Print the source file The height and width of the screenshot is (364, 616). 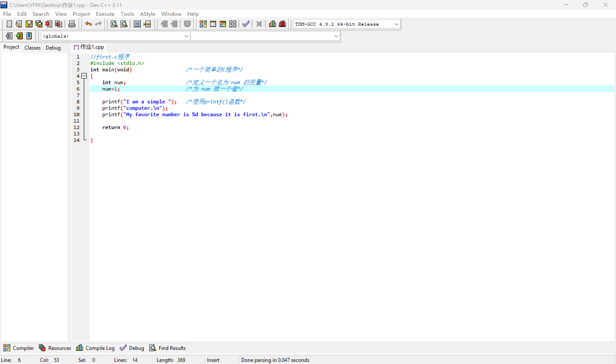[72, 24]
